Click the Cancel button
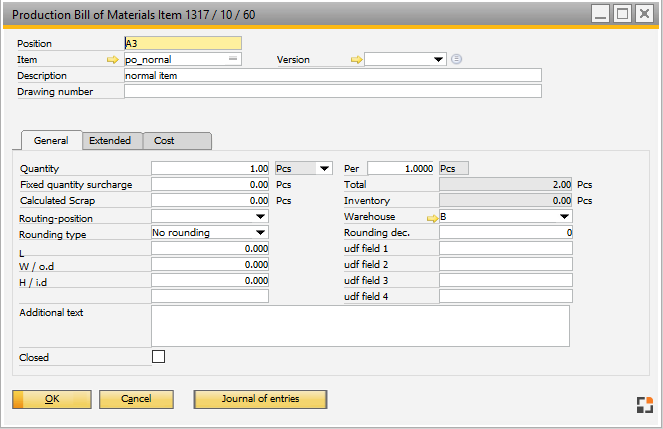The width and height of the screenshot is (663, 429). 136,399
